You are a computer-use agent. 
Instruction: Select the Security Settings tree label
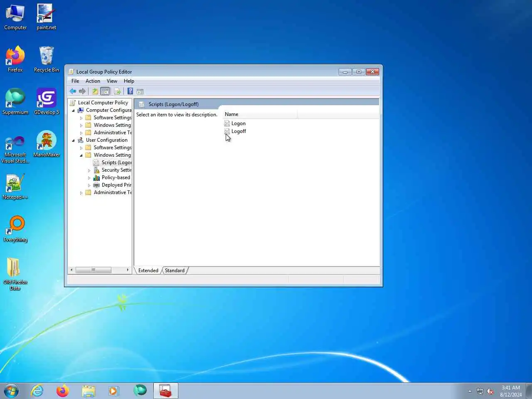click(116, 170)
